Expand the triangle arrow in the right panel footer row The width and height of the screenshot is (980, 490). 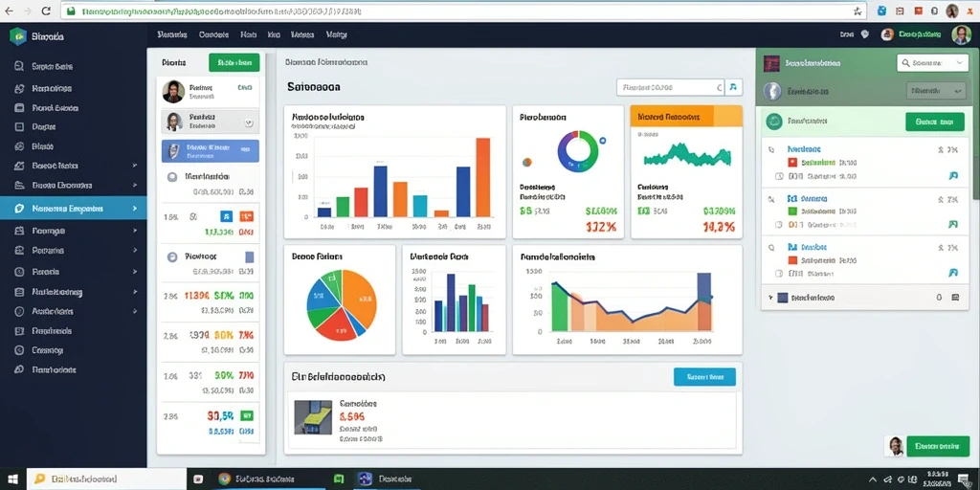[x=770, y=299]
